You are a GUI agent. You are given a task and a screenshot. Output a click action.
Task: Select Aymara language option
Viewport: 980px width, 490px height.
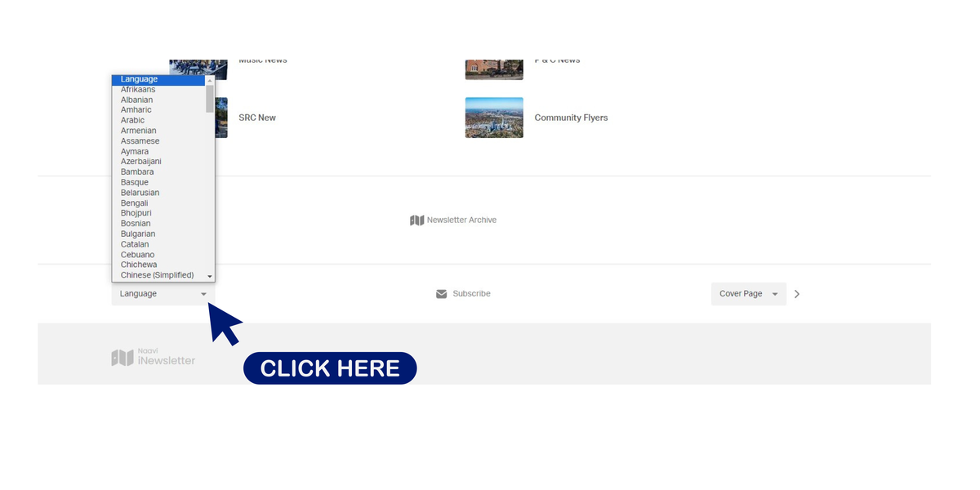point(158,152)
